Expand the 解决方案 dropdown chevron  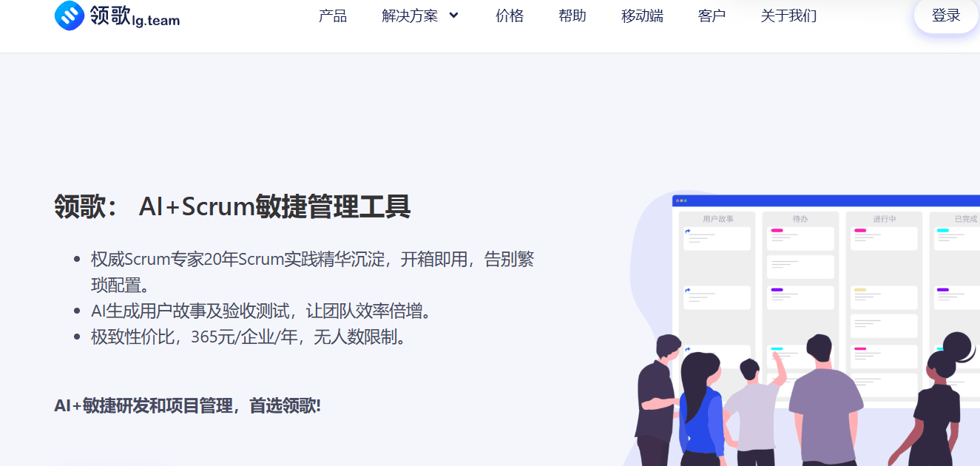(453, 16)
